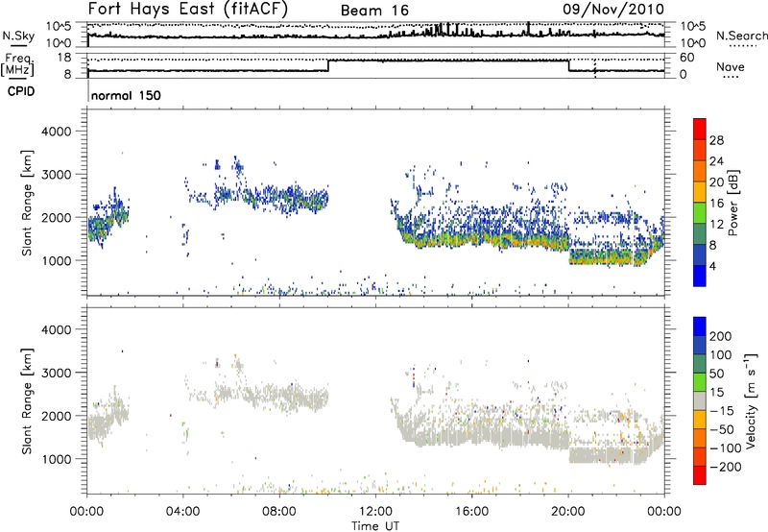The height and width of the screenshot is (532, 768).
Task: Click the '18' frequency axis value
Action: pyautogui.click(x=63, y=58)
